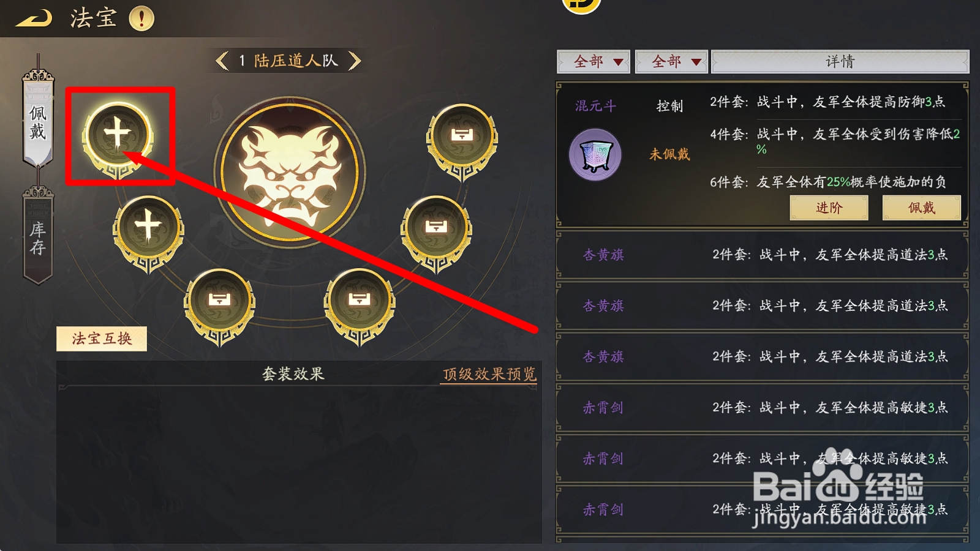Click the 法宝互换 button

point(102,339)
